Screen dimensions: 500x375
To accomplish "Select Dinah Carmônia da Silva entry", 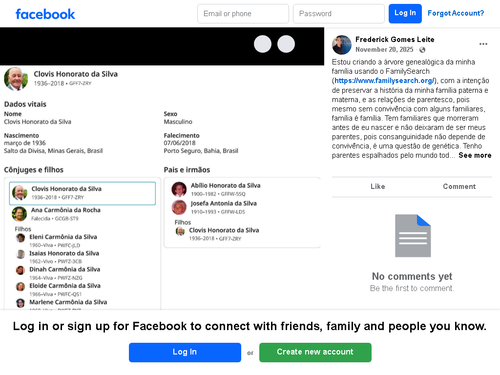I will [x=65, y=269].
